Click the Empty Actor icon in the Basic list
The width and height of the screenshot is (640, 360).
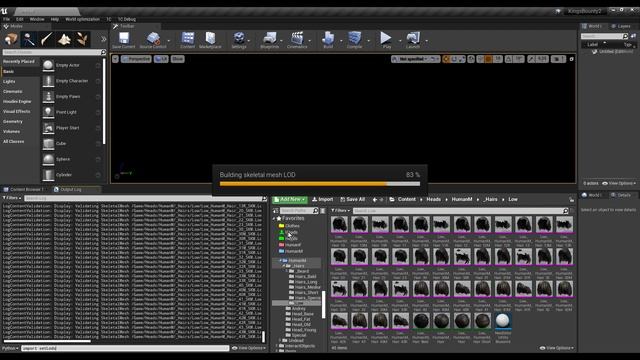[x=48, y=65]
